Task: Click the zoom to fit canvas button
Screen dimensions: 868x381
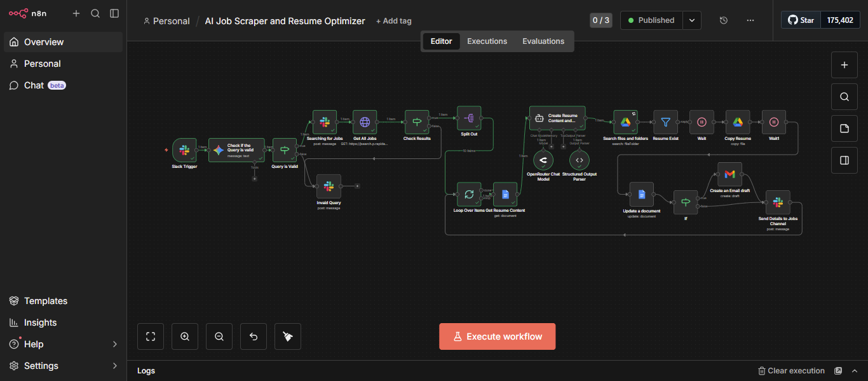Action: pos(151,336)
